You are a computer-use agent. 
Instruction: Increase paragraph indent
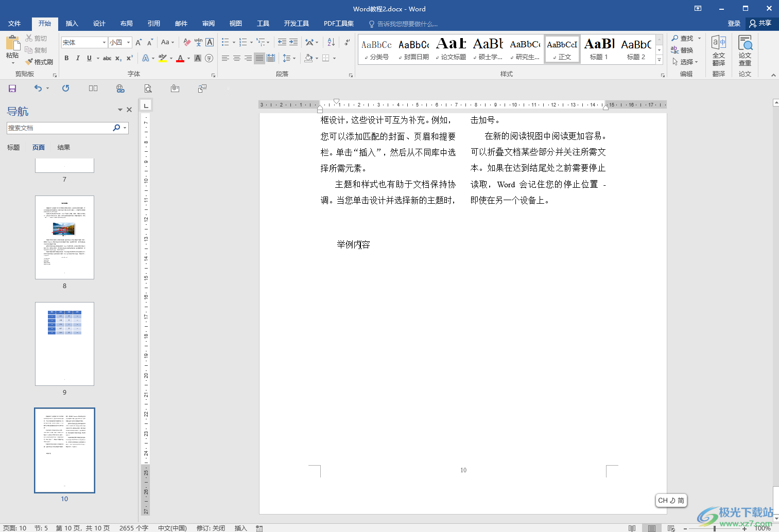click(x=293, y=42)
